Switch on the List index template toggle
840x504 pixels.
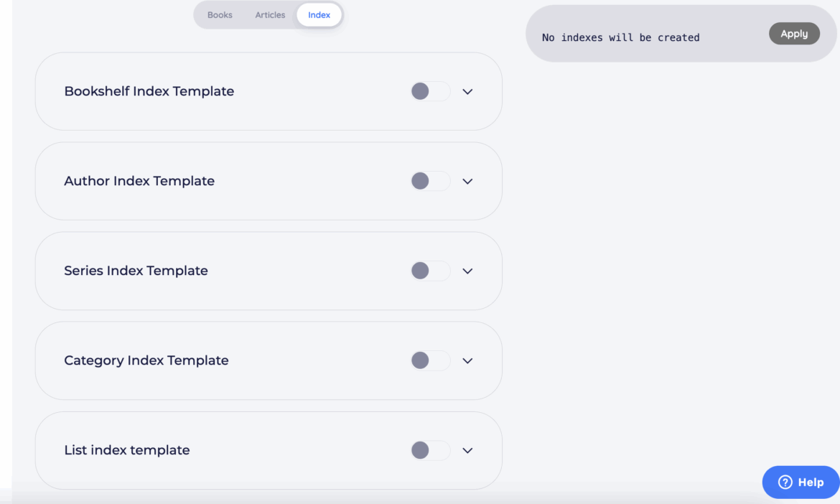[x=430, y=450]
